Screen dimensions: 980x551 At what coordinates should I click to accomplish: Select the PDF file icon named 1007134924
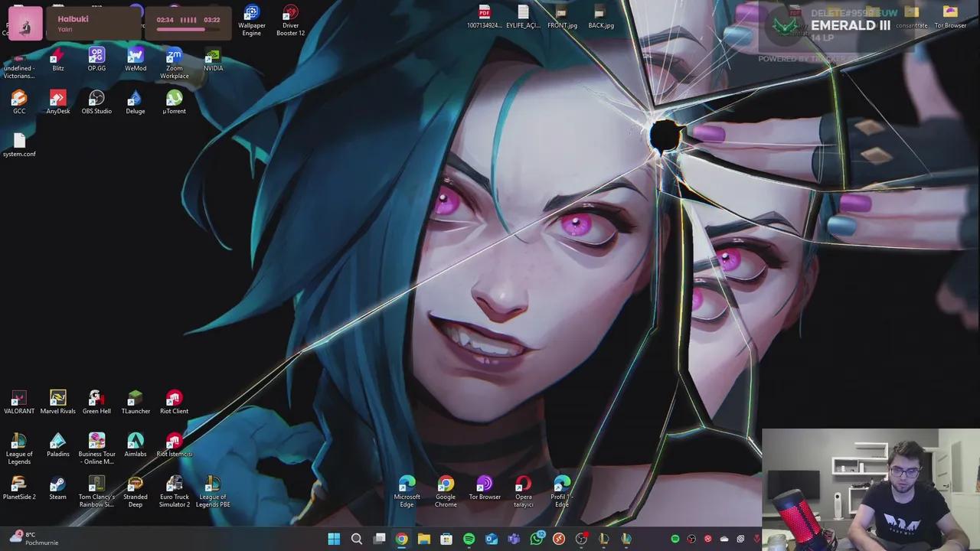pyautogui.click(x=485, y=17)
